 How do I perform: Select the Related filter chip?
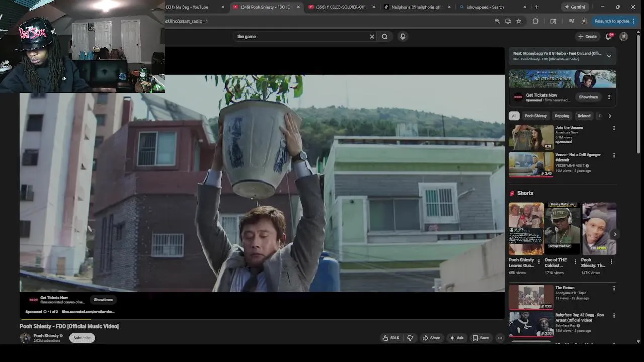(584, 116)
